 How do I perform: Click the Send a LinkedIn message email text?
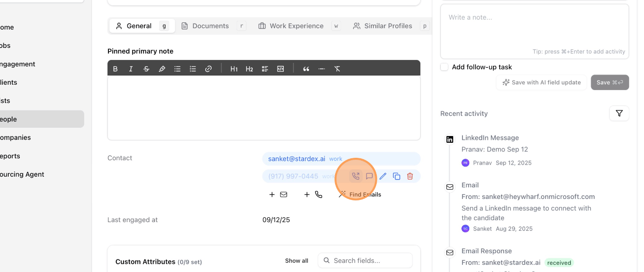pyautogui.click(x=526, y=213)
